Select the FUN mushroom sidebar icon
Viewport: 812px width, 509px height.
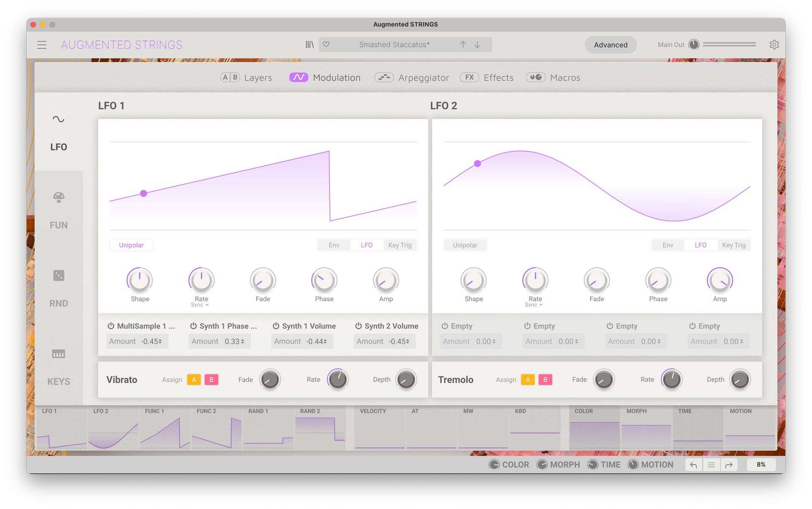[58, 197]
